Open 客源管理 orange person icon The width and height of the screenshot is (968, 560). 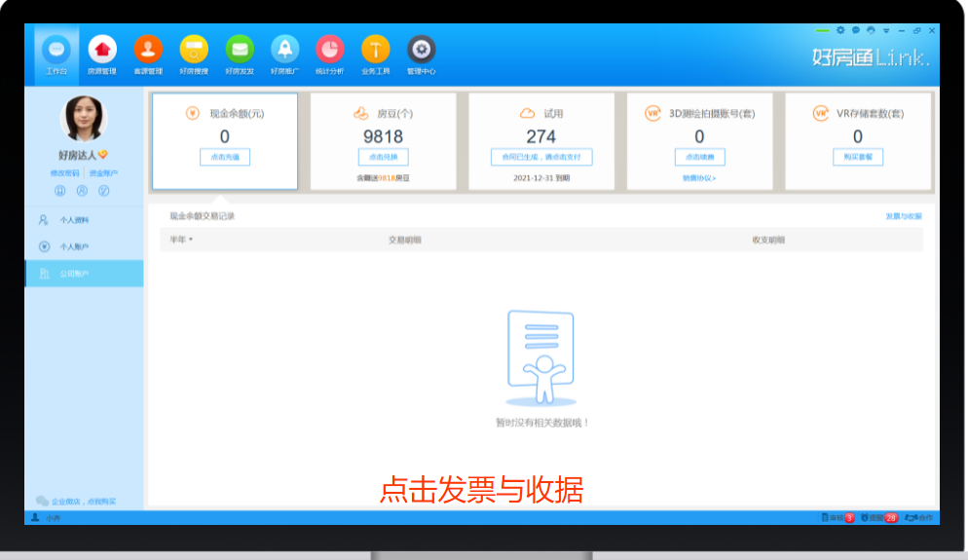tap(148, 49)
